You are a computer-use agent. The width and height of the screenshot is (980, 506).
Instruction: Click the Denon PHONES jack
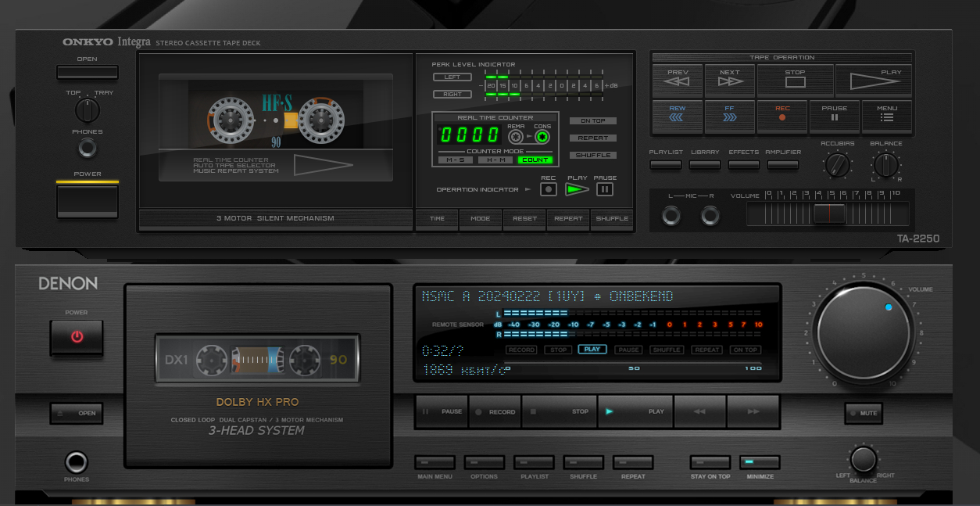tap(77, 462)
